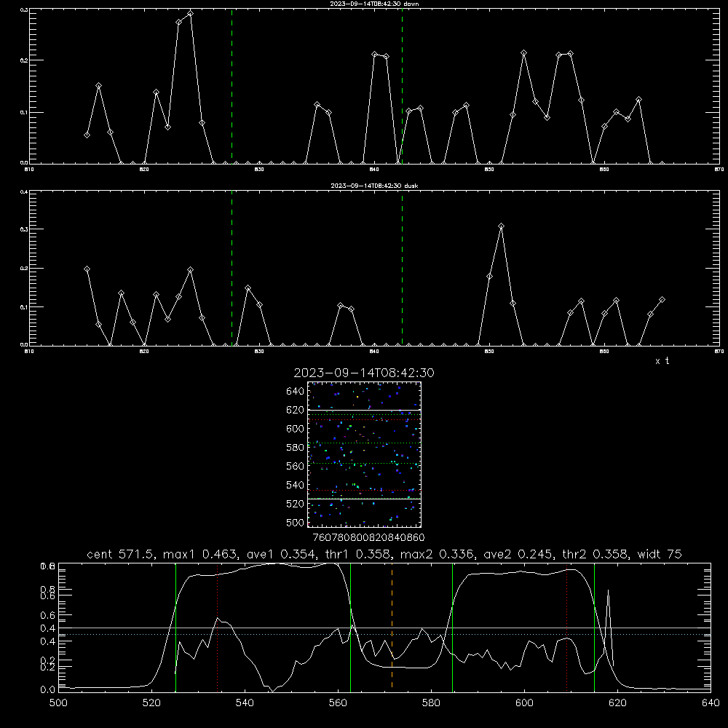This screenshot has width=728, height=728.
Task: Click the x-axis label 560 of bottom plot
Action: (x=338, y=703)
